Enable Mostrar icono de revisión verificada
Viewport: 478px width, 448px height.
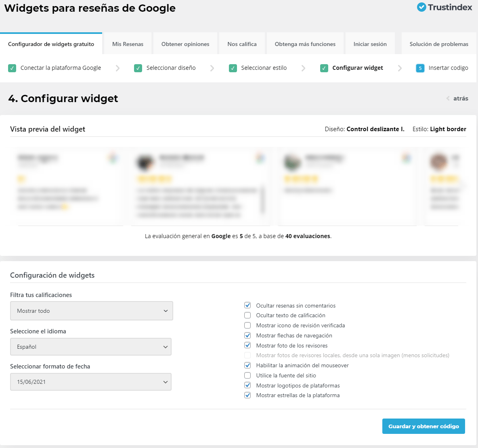tap(247, 325)
